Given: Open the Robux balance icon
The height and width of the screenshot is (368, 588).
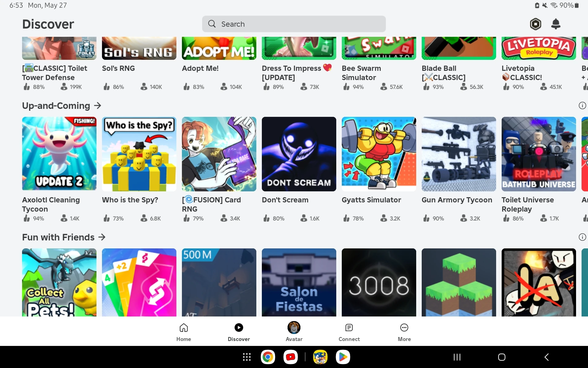Looking at the screenshot, I should point(535,24).
